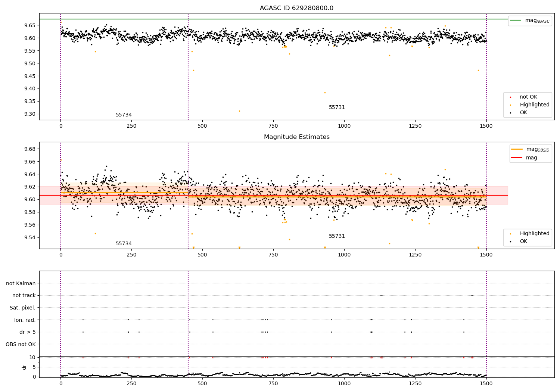Click the green line sample in mag AGASC legend
This screenshot has height=392, width=560.
coord(516,21)
